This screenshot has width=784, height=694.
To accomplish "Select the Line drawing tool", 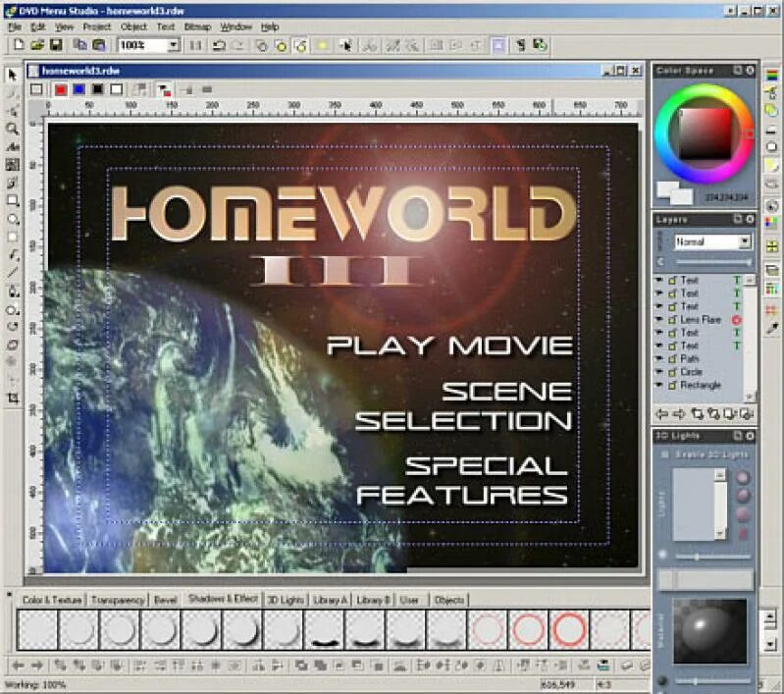I will click(13, 273).
